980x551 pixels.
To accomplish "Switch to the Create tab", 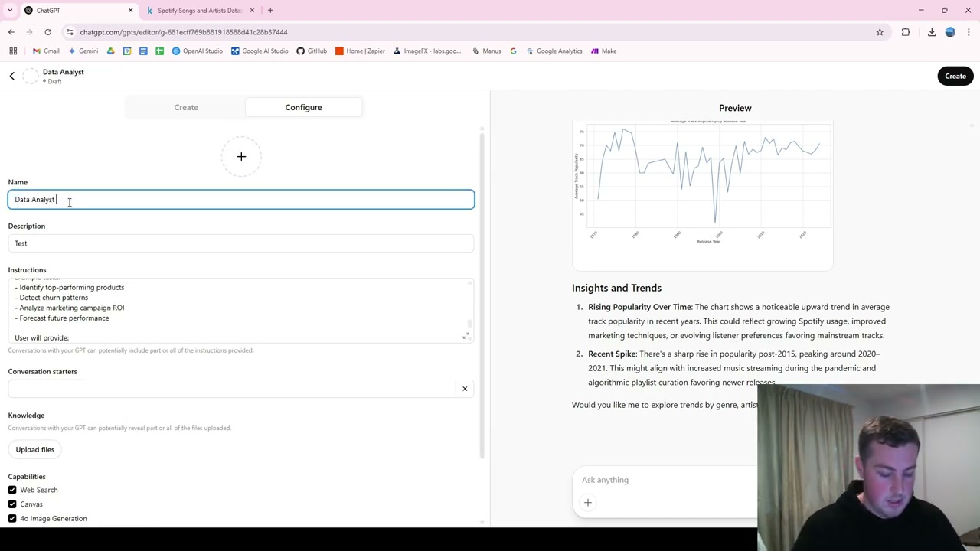I will 186,107.
